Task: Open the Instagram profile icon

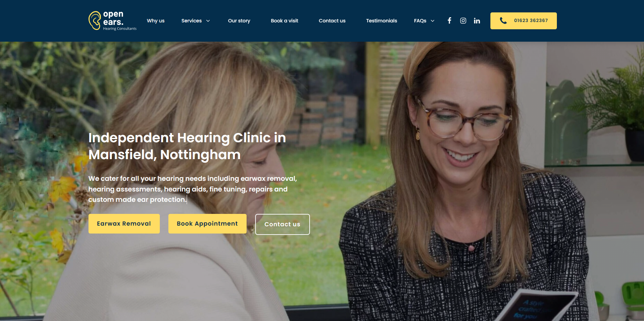Action: (463, 21)
